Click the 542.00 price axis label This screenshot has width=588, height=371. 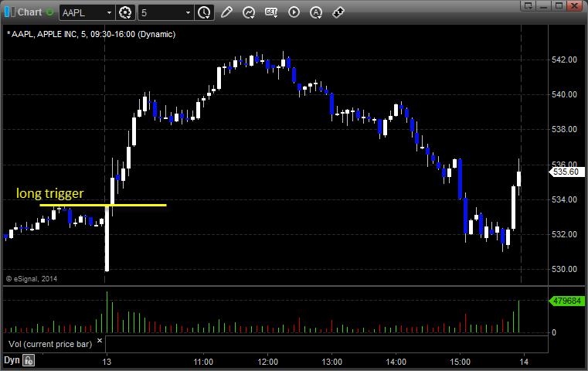[x=564, y=60]
